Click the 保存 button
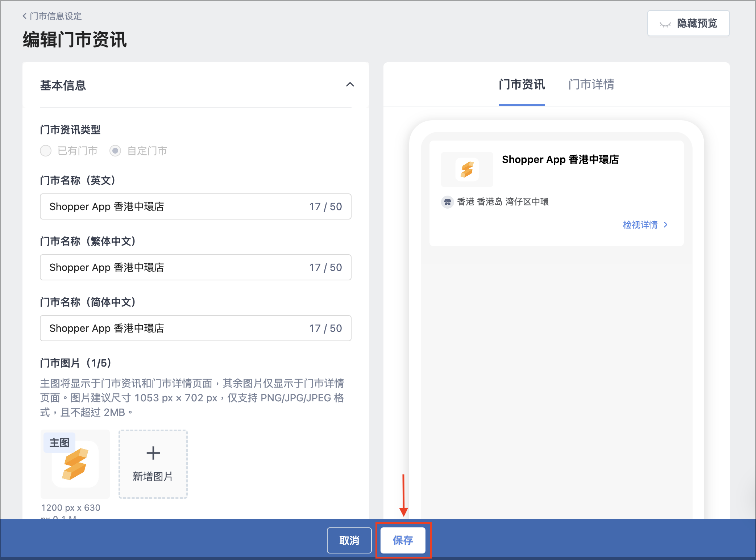Viewport: 756px width, 560px height. (403, 540)
